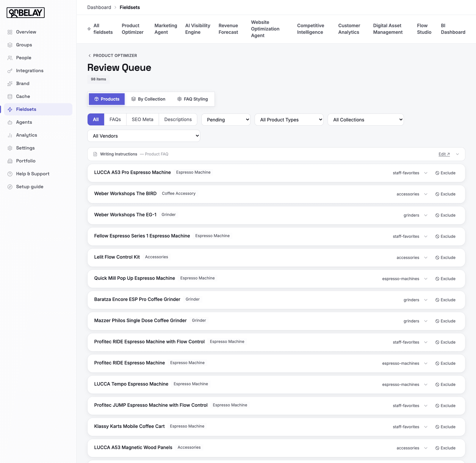Open the Pending status dropdown
Viewport: 476px width, 463px height.
[226, 120]
